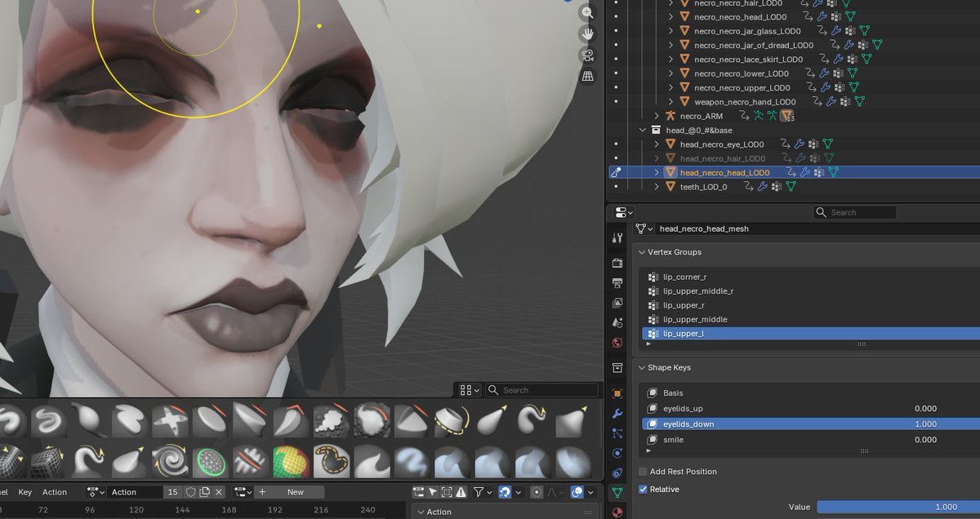Expand teeth_LOD_0 tree item

pos(657,187)
